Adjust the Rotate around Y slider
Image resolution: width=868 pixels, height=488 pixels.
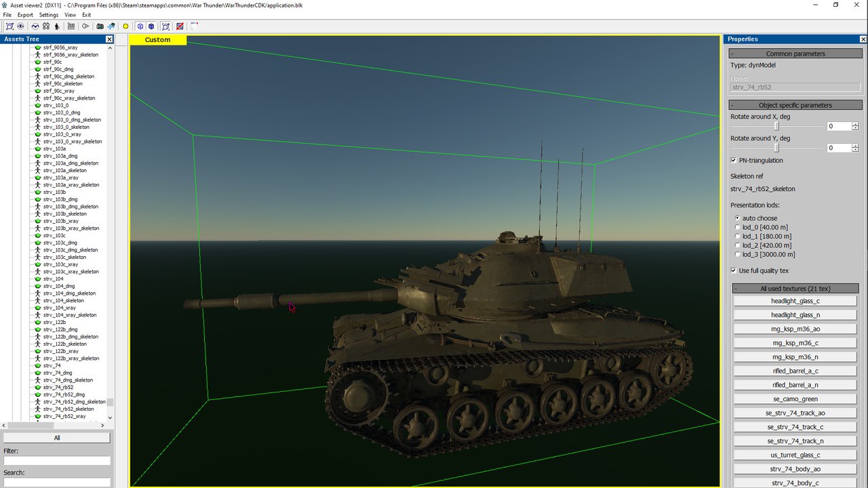pos(777,148)
